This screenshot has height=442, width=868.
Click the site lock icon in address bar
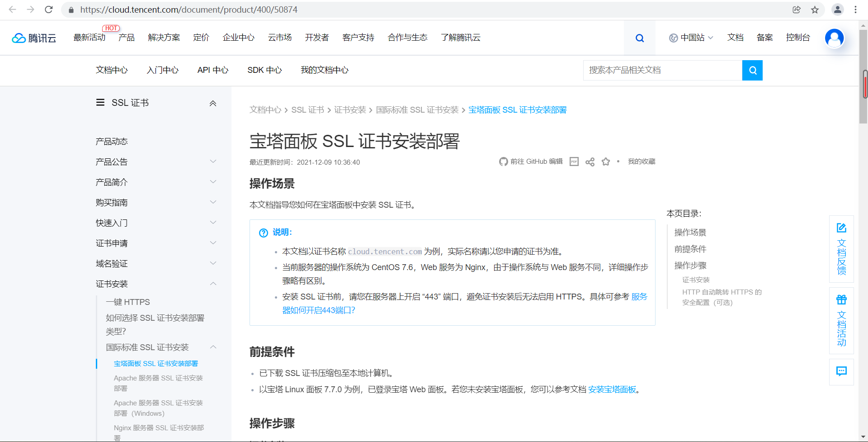pyautogui.click(x=71, y=10)
